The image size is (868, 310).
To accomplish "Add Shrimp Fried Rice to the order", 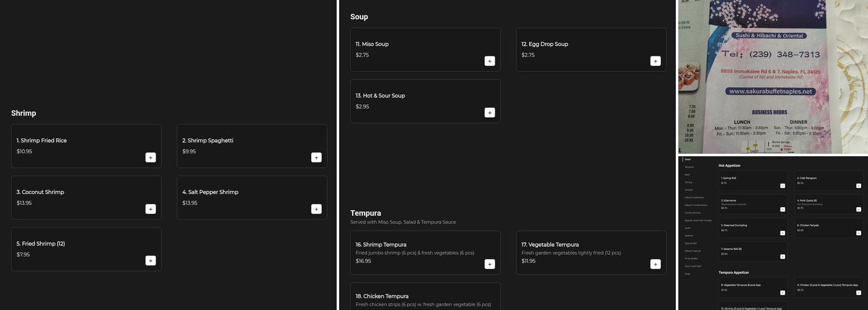I will 151,157.
